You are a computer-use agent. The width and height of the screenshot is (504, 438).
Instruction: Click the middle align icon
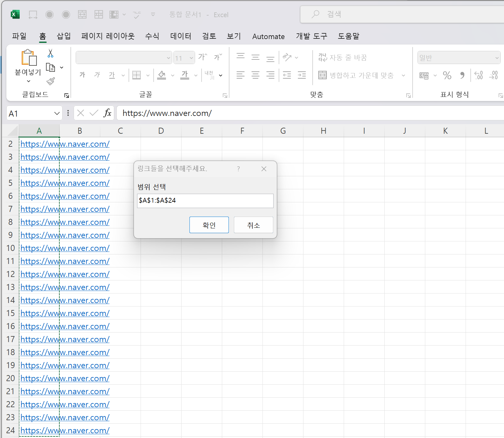[x=255, y=57]
